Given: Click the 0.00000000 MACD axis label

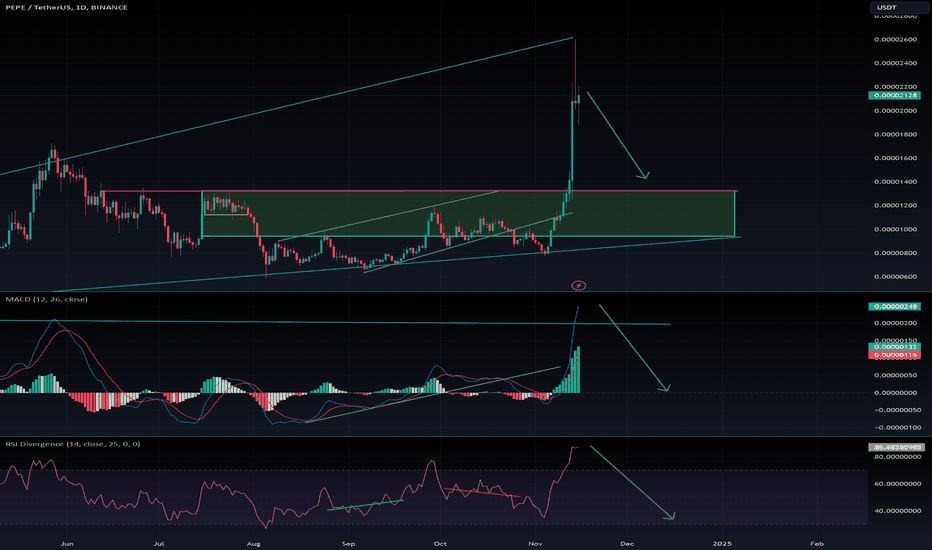Looking at the screenshot, I should pyautogui.click(x=895, y=393).
